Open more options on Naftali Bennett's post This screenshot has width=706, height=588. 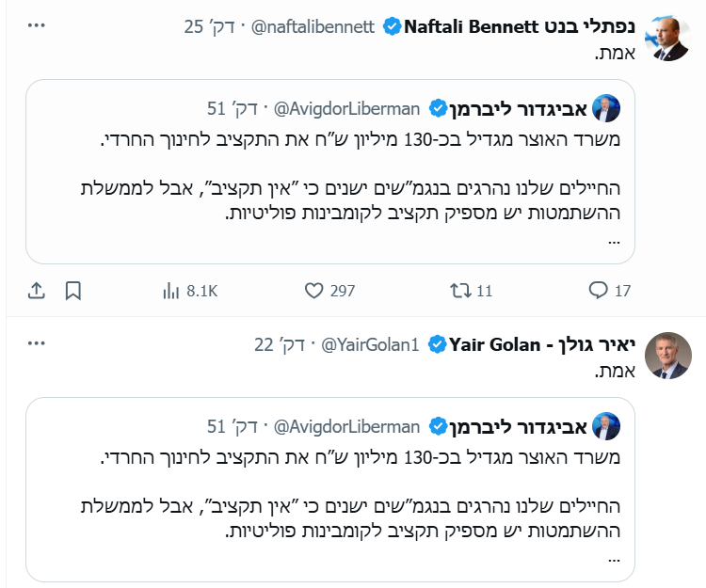pos(36,26)
